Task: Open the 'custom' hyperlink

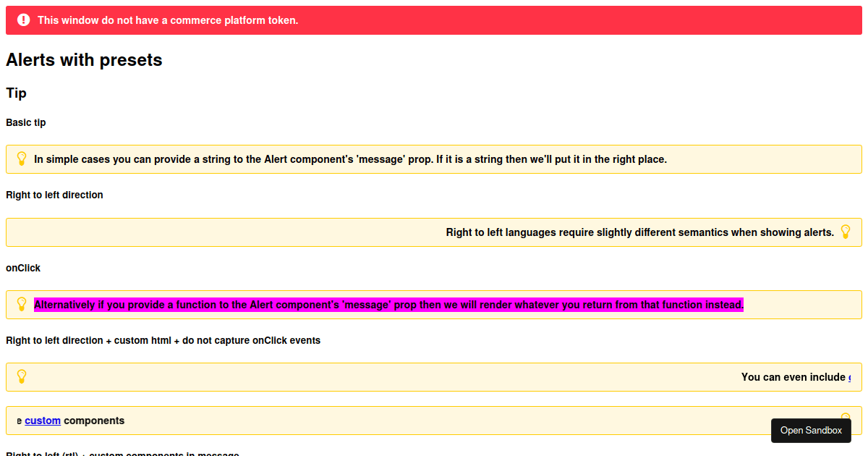Action: (43, 421)
